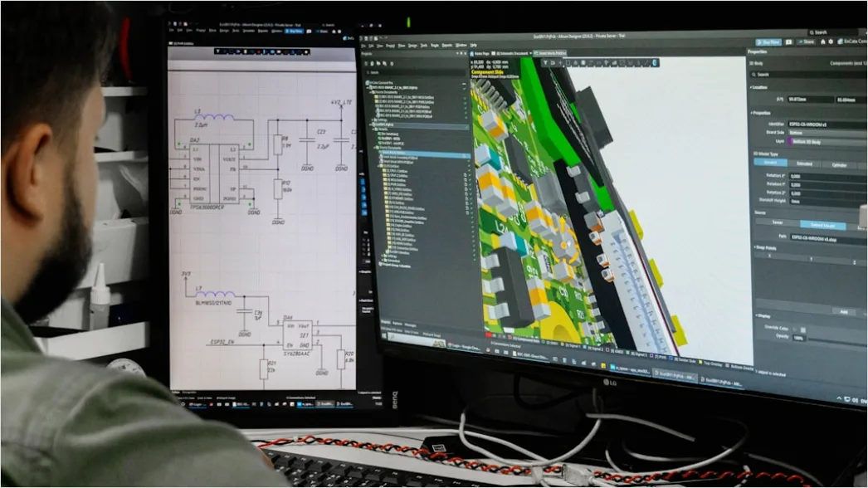The width and height of the screenshot is (868, 488).
Task: Open the Board Side dropdown
Action: point(827,133)
